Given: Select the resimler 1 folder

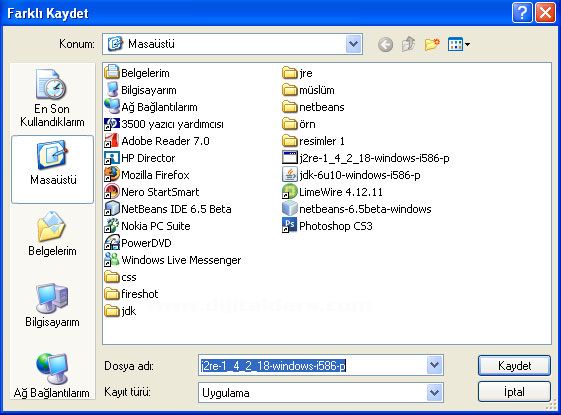Looking at the screenshot, I should coord(313,141).
